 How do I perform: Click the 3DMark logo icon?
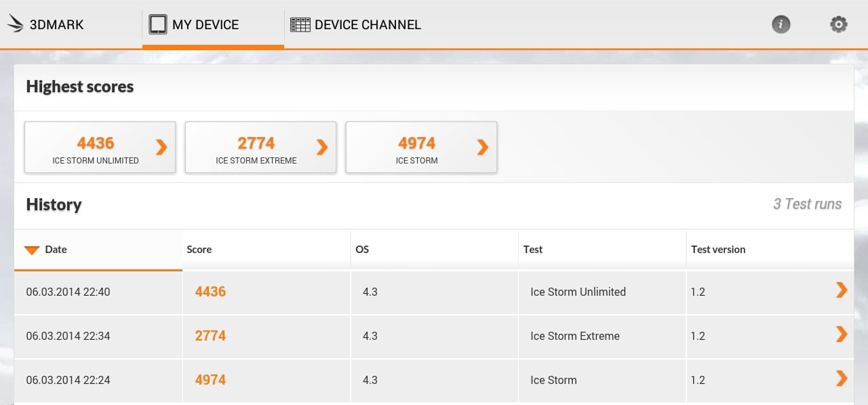(x=15, y=24)
